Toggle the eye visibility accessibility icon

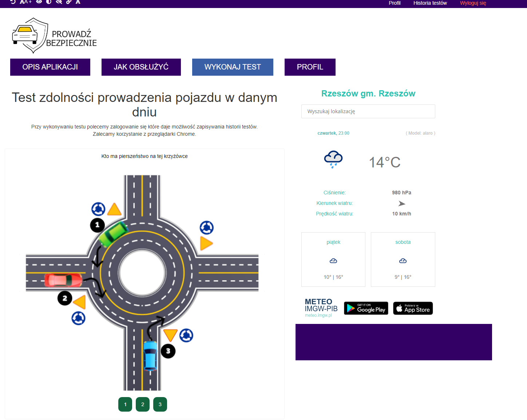39,2
